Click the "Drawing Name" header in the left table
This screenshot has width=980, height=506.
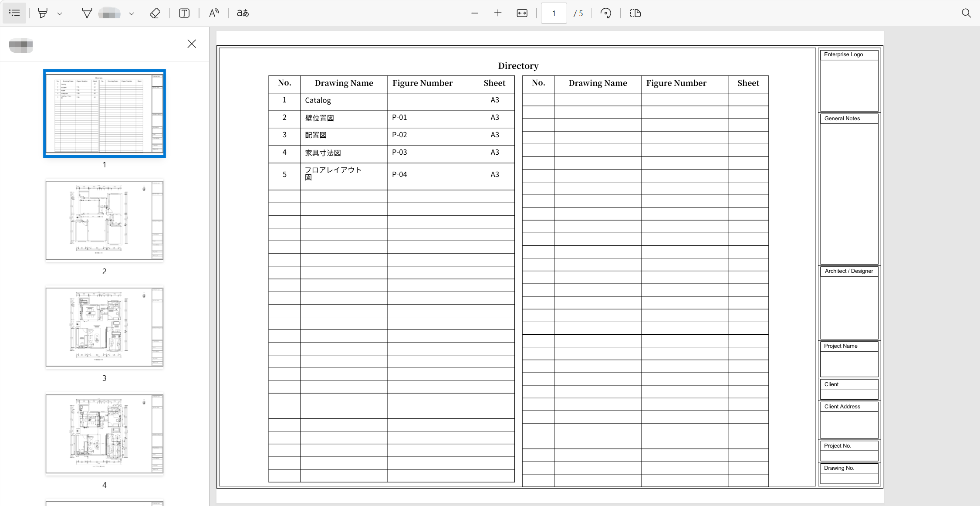click(x=344, y=83)
